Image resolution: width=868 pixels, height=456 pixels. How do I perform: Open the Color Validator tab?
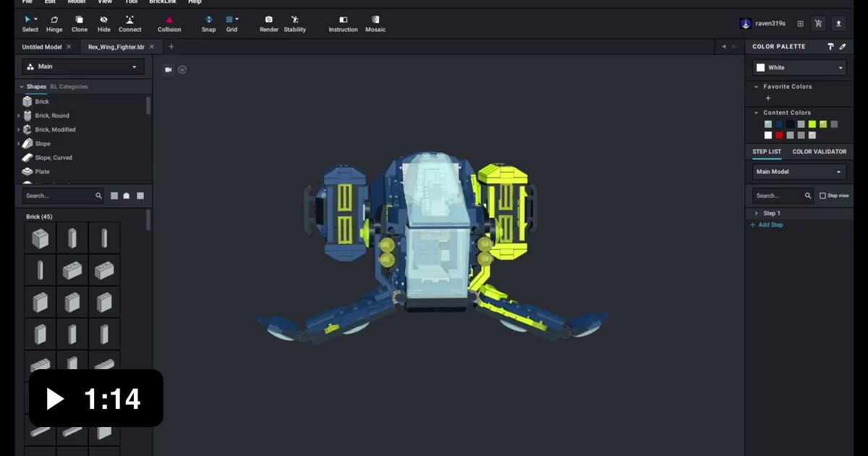tap(819, 152)
